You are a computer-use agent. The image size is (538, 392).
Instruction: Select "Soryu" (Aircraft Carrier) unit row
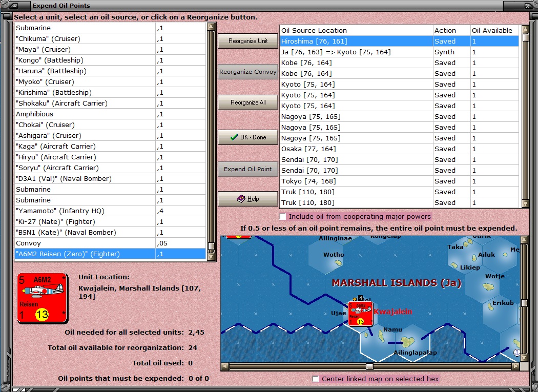click(x=110, y=168)
